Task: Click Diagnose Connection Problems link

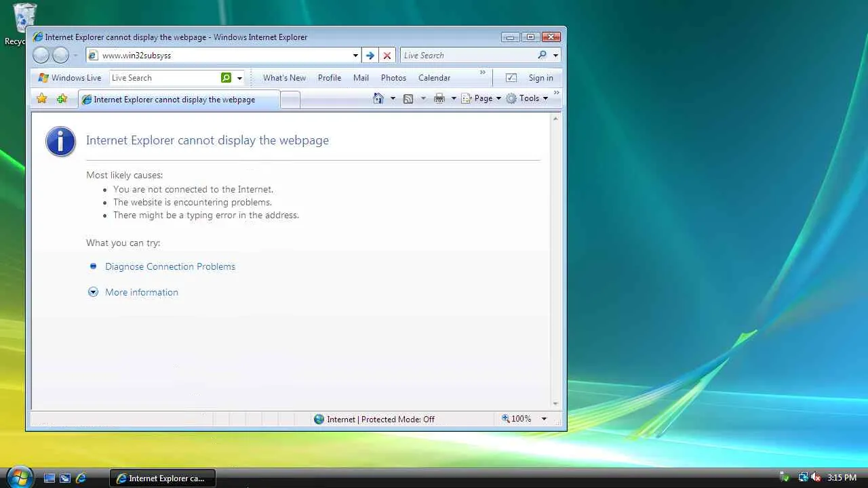Action: (x=170, y=266)
